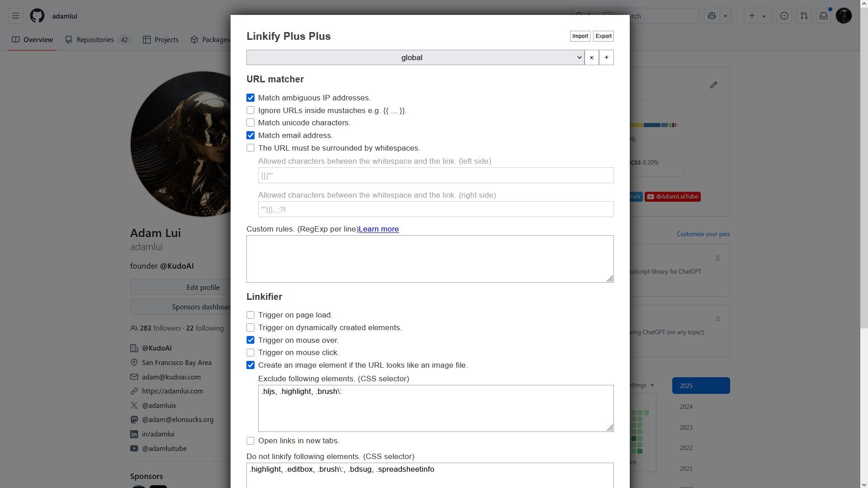The width and height of the screenshot is (868, 488).
Task: Open the pull requests icon
Action: (804, 16)
